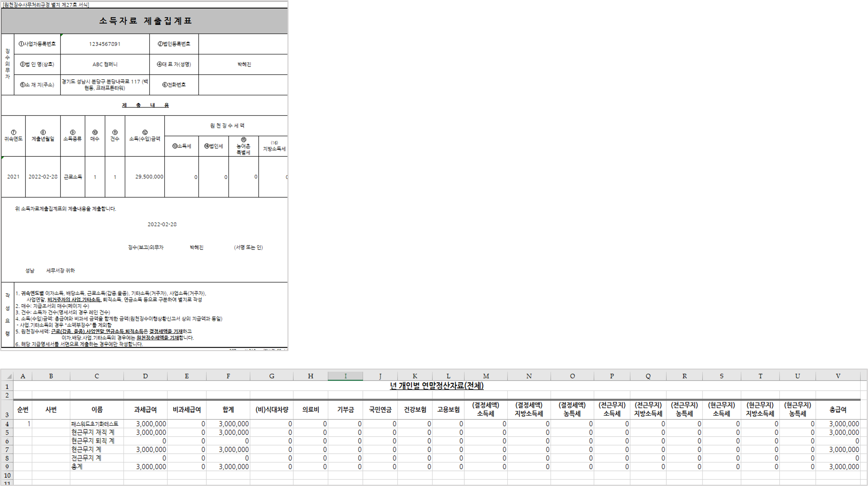Click the 제출내용 underlined heading
Screen dimensions: 868x486
click(145, 106)
